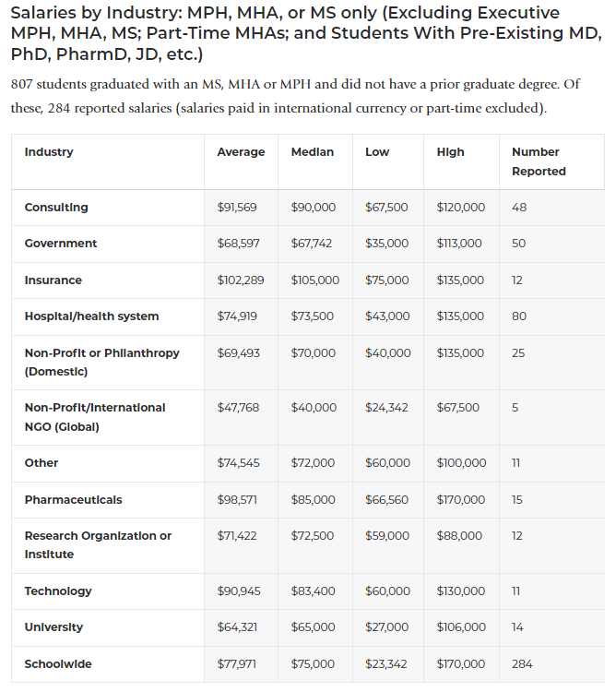Viewport: 616px width, 692px height.
Task: Click the Median column header
Action: coord(313,152)
